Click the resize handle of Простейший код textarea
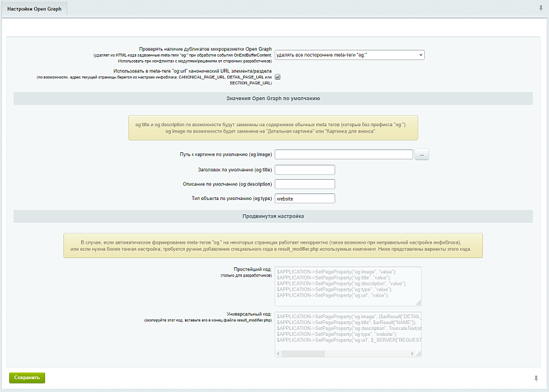Screen dimensions: 549x392 pos(418,302)
